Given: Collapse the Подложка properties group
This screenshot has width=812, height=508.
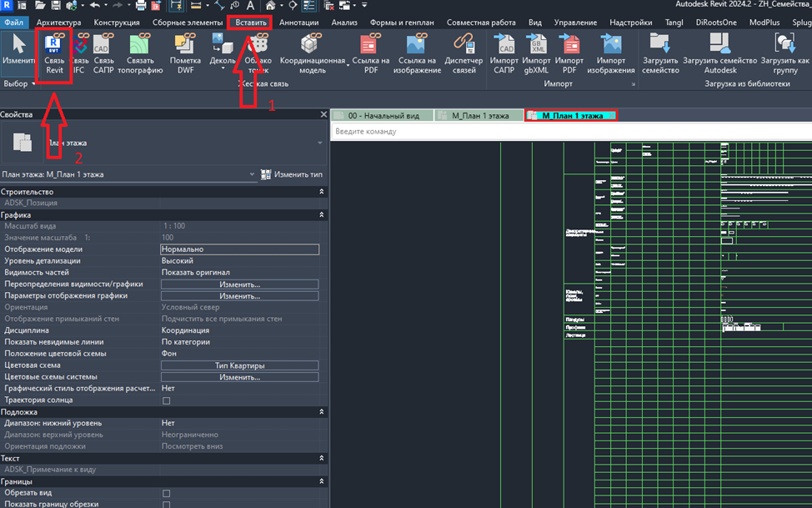Looking at the screenshot, I should [x=322, y=411].
